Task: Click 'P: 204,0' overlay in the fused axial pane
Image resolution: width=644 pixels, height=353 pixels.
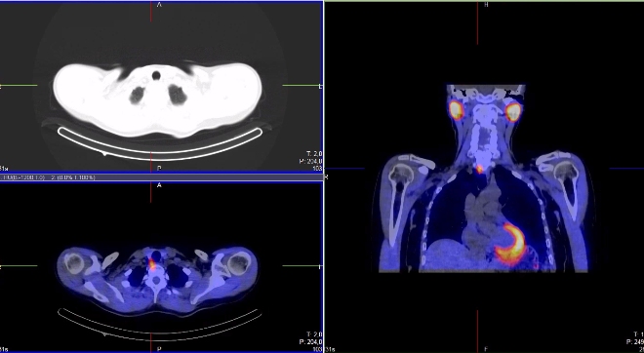Action: click(x=311, y=342)
